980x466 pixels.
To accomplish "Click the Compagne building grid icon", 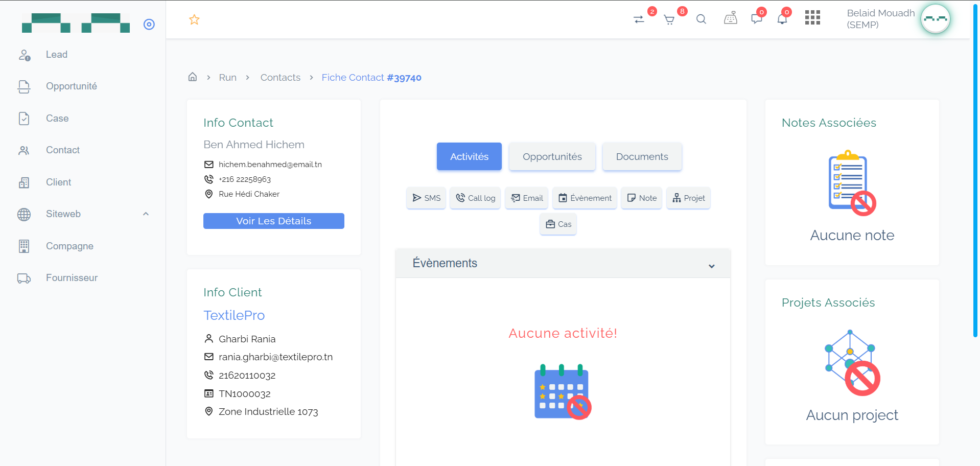I will (x=24, y=246).
